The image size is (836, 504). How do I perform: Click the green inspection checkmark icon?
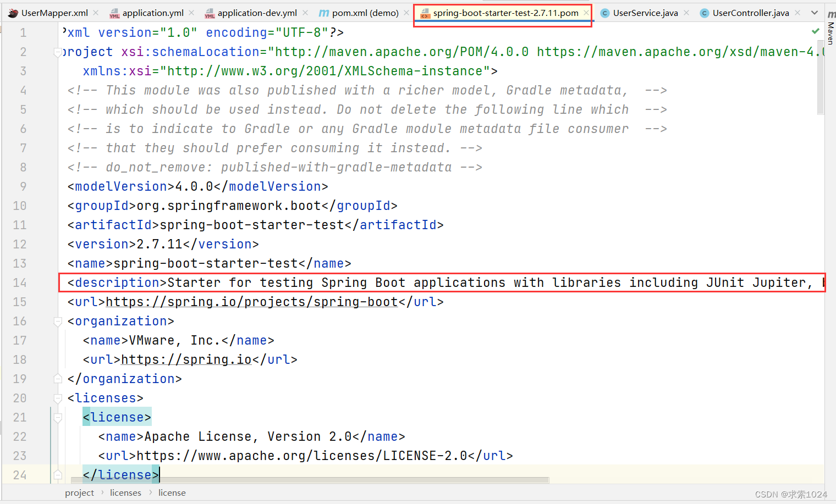816,31
